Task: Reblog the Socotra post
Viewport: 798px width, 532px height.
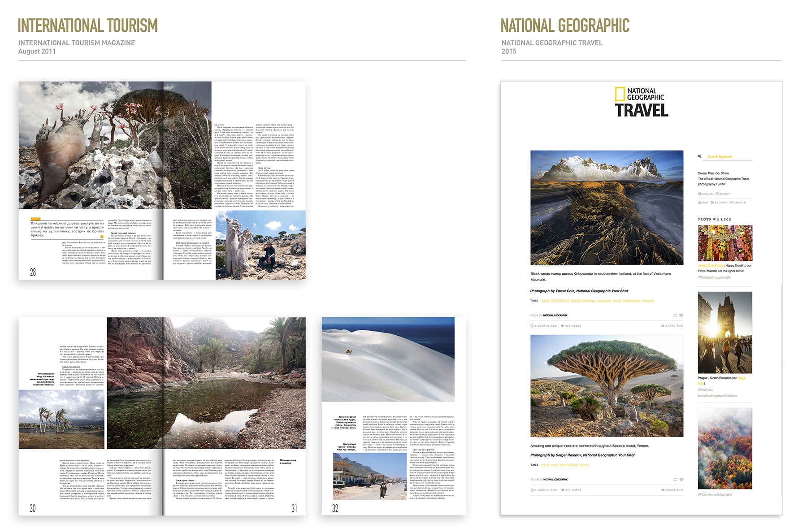Action: pos(675,480)
